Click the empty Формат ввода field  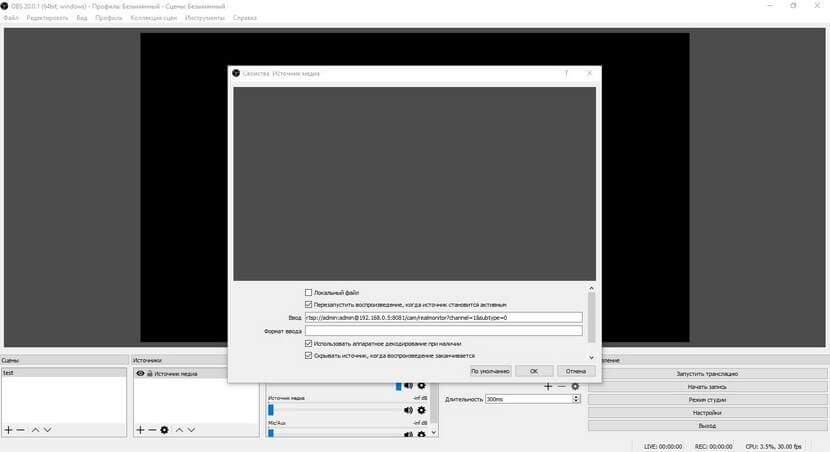(x=444, y=331)
